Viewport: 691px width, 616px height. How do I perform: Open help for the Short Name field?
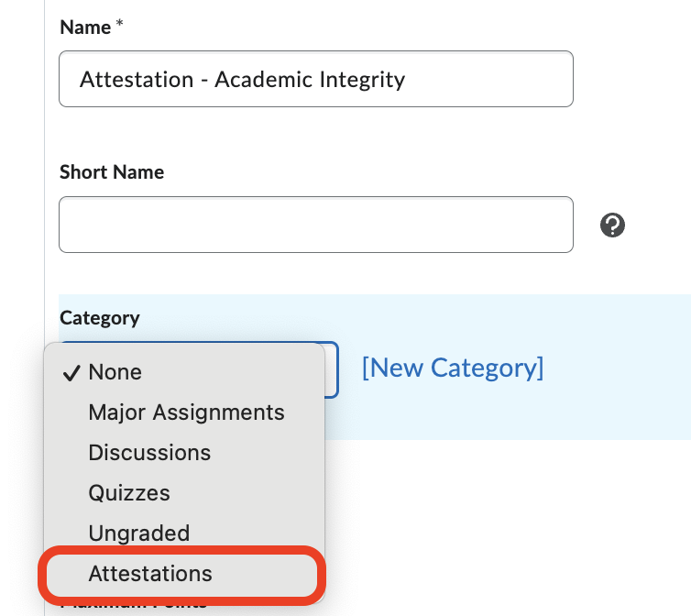[612, 225]
